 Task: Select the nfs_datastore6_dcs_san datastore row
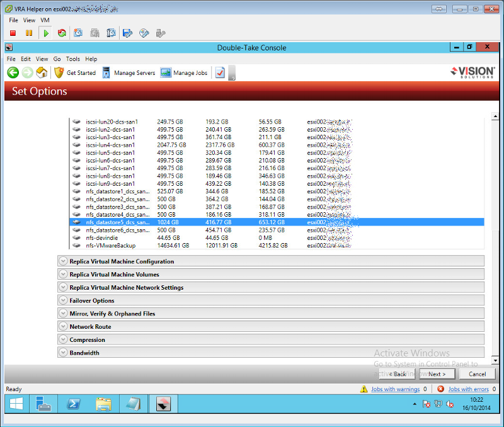[x=277, y=230]
